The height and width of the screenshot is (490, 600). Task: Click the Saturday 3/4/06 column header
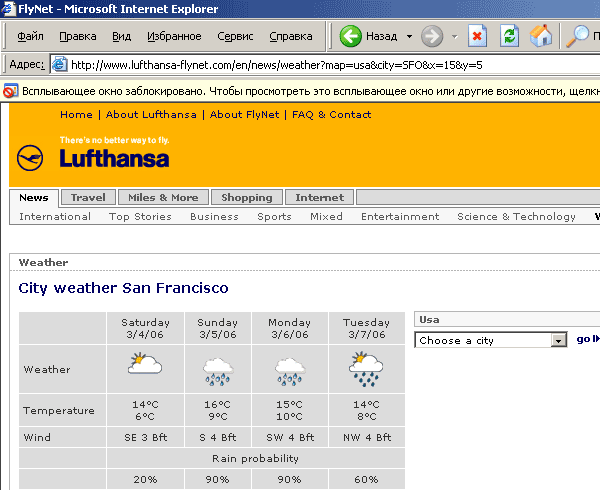tap(145, 328)
